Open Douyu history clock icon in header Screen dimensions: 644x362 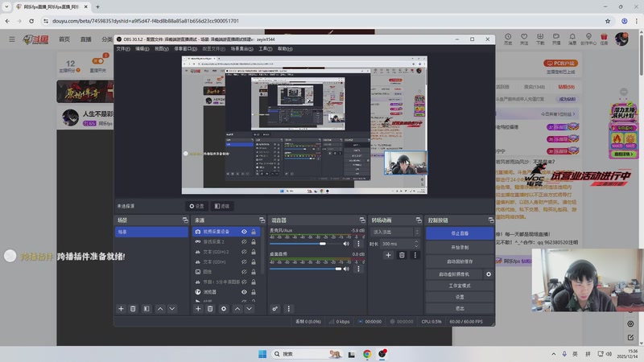[x=508, y=39]
